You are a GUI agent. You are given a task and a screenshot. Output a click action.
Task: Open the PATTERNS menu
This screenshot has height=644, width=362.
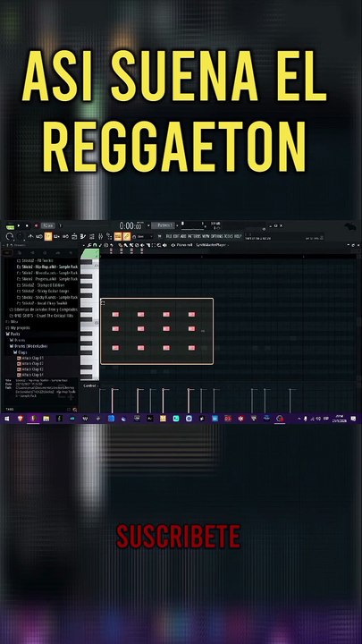(194, 236)
